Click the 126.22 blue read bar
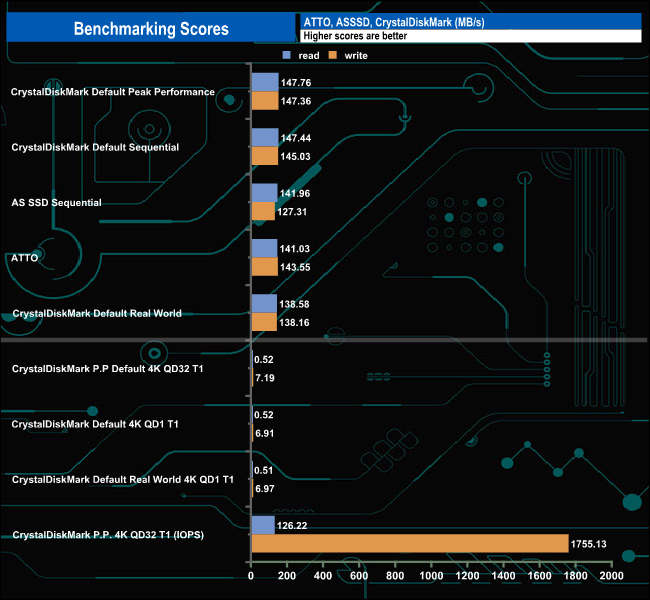Viewport: 650px width, 600px height. pyautogui.click(x=263, y=525)
